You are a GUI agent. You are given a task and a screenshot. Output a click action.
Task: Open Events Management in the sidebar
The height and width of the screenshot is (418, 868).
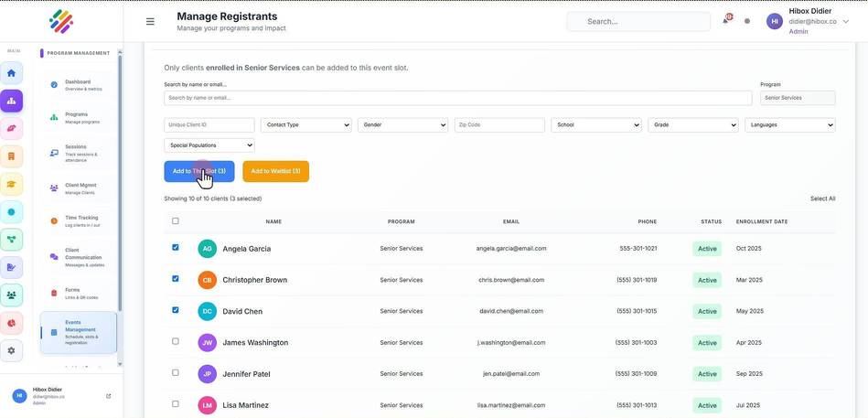click(78, 333)
